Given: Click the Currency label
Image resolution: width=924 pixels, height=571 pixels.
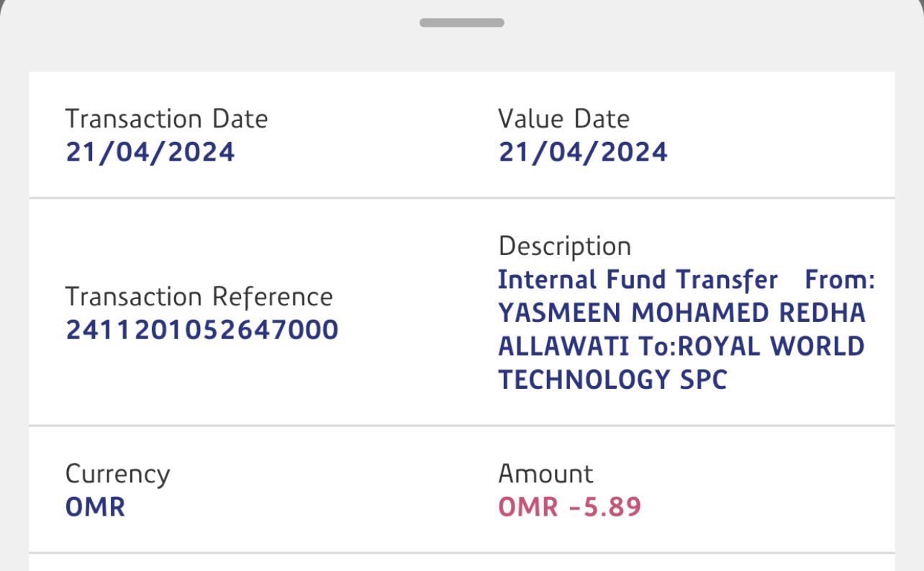Looking at the screenshot, I should point(117,474).
